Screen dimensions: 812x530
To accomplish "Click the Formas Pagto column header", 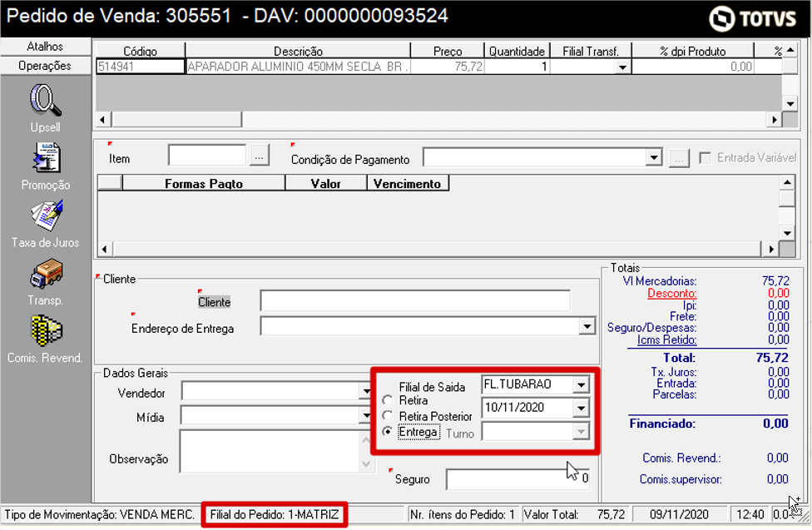I will tap(204, 183).
